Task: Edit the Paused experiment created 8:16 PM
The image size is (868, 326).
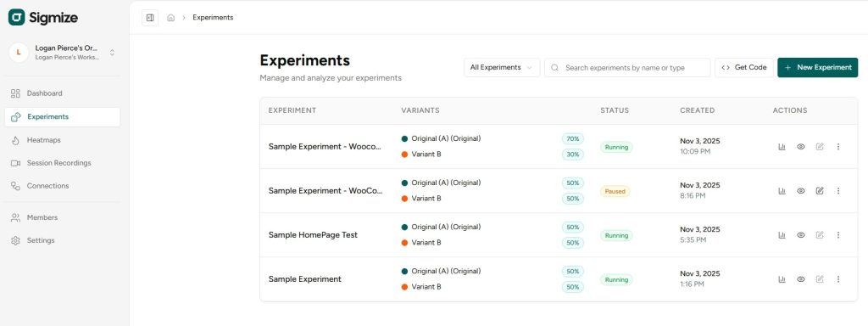Action: click(x=820, y=191)
